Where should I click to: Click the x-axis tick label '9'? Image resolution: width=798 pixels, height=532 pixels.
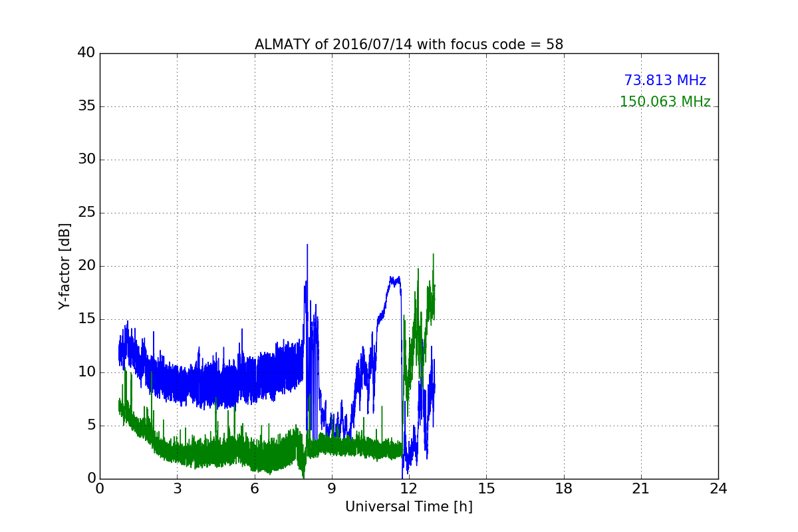[332, 488]
